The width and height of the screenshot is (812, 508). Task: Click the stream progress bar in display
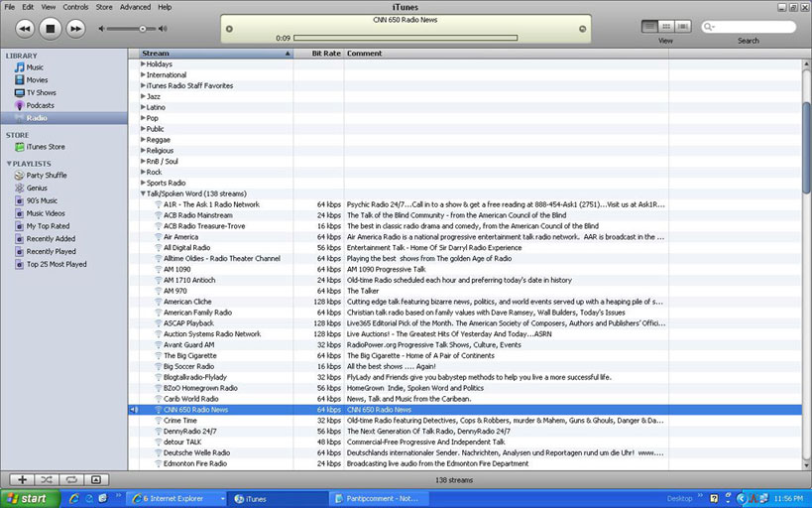pos(406,38)
